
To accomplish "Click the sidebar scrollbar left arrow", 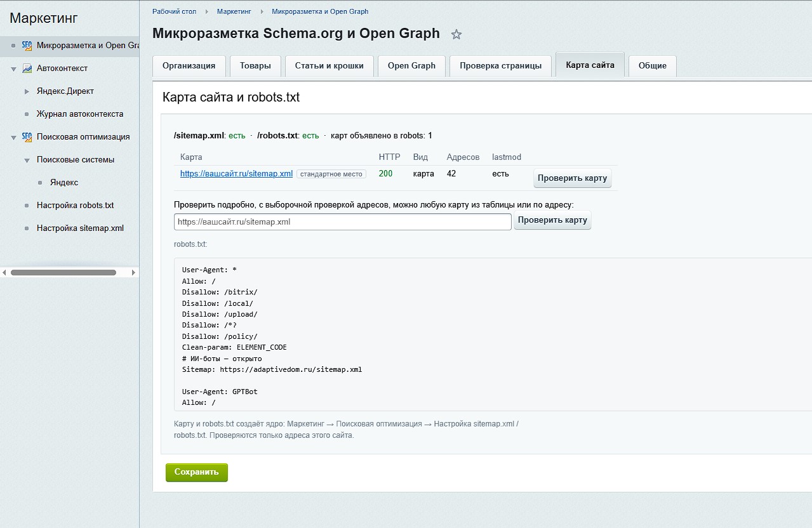I will tap(4, 272).
